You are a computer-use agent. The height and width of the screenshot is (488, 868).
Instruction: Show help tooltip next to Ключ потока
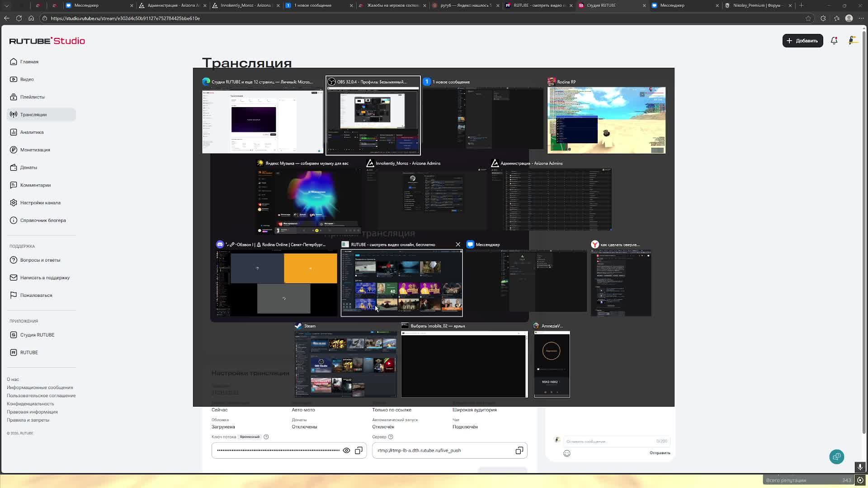[266, 437]
